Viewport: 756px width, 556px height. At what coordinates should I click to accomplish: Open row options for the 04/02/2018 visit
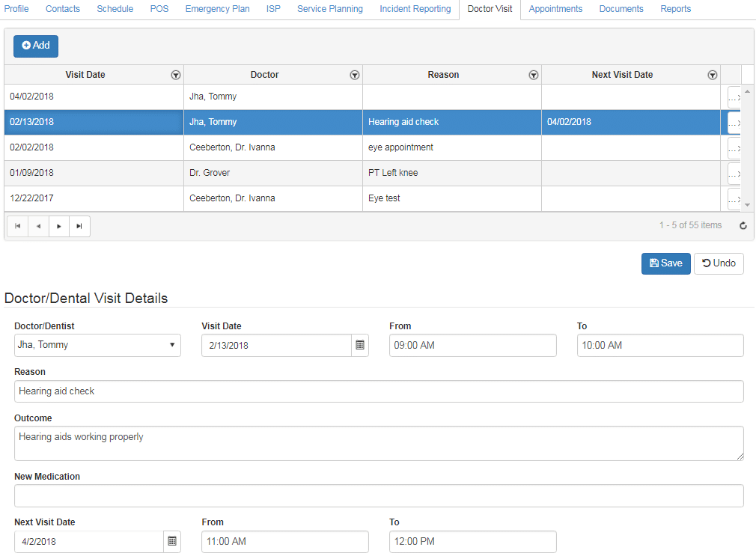tap(734, 97)
